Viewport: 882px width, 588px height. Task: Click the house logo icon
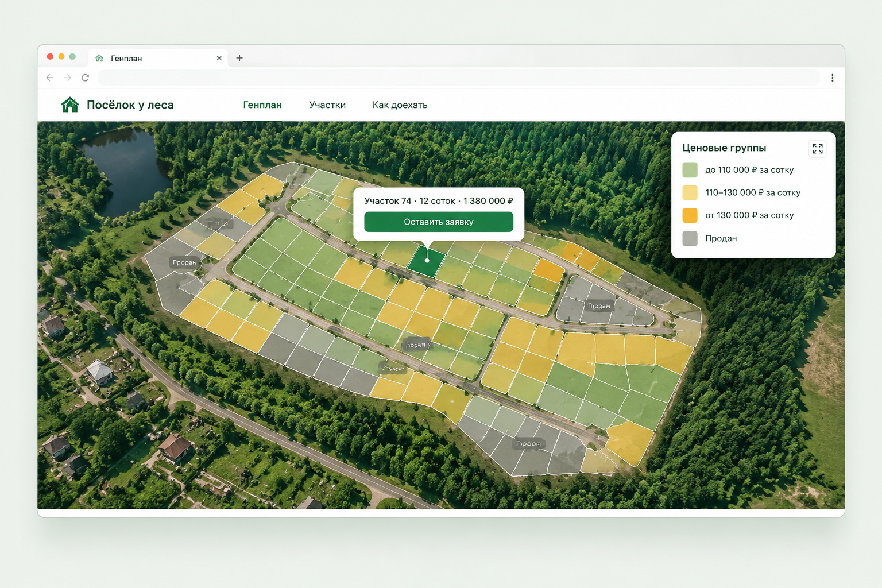click(69, 105)
